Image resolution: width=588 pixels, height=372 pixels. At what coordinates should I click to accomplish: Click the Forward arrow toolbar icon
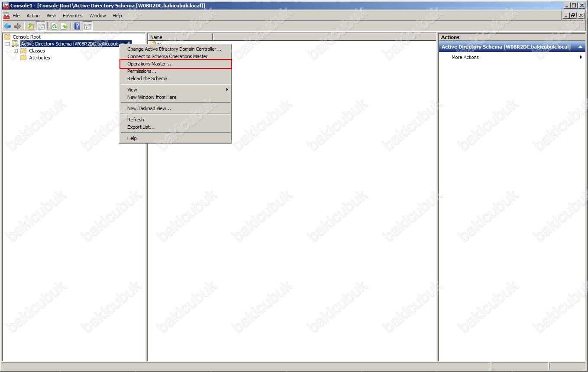17,26
